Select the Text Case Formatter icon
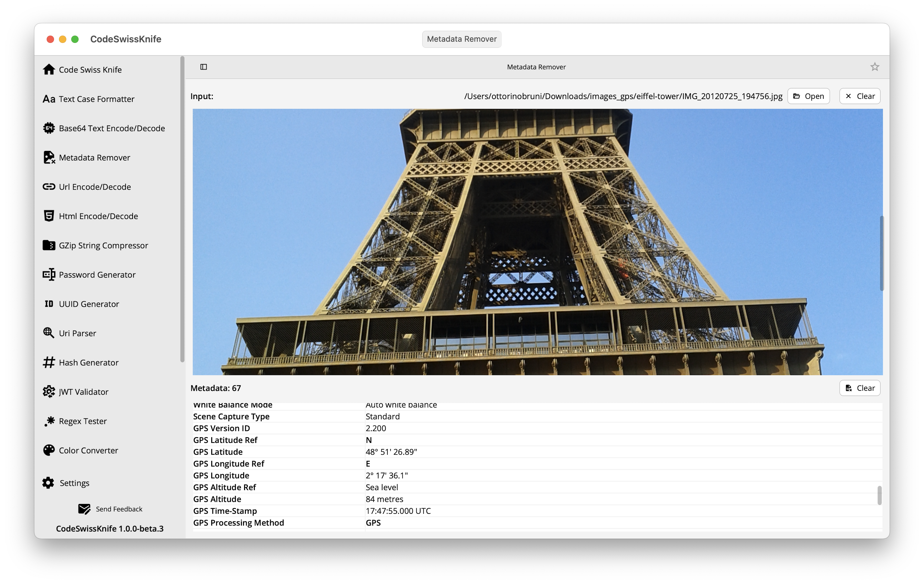The width and height of the screenshot is (924, 584). 49,99
